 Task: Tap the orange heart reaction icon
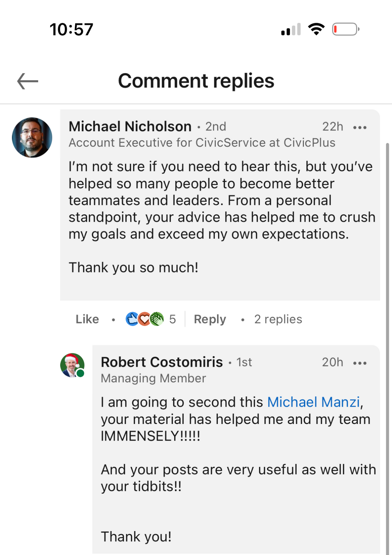pos(144,319)
